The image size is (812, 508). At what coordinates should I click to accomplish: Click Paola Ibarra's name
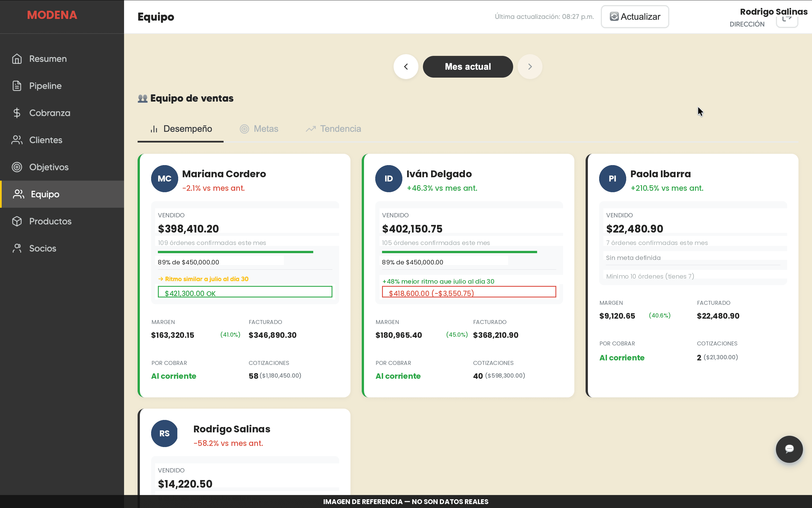tap(660, 174)
